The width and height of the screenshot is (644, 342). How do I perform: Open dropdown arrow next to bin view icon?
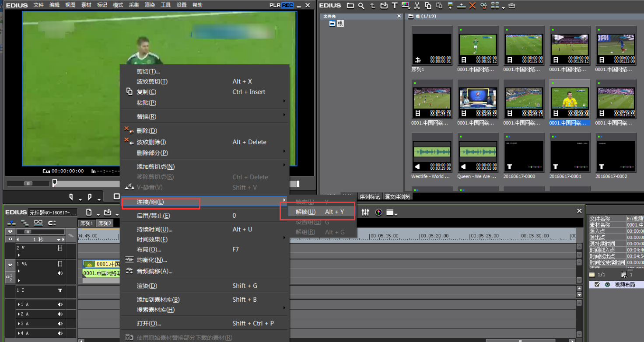503,8
